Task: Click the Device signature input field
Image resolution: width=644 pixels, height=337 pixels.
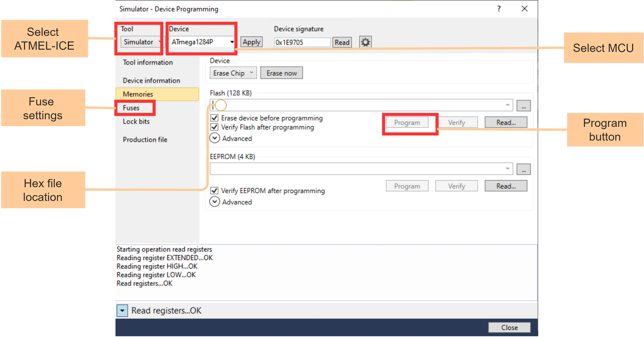Action: [x=301, y=42]
